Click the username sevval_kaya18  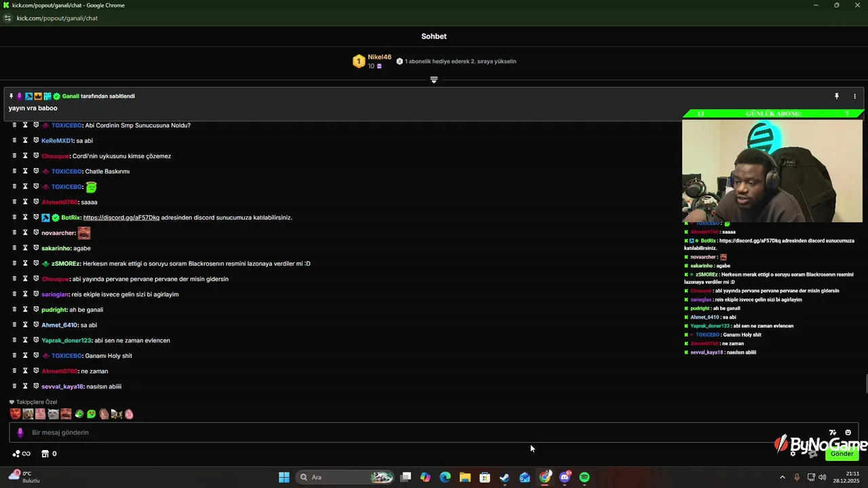pos(62,386)
